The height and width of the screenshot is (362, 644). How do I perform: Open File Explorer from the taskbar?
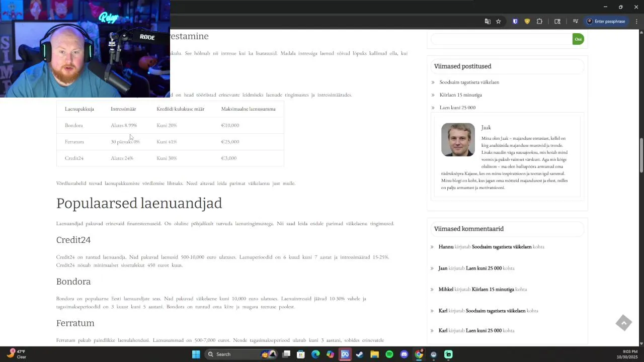coord(374,354)
